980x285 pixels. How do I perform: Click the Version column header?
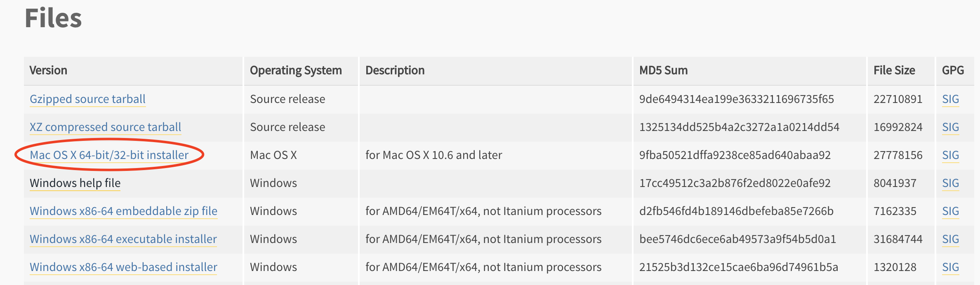tap(48, 70)
